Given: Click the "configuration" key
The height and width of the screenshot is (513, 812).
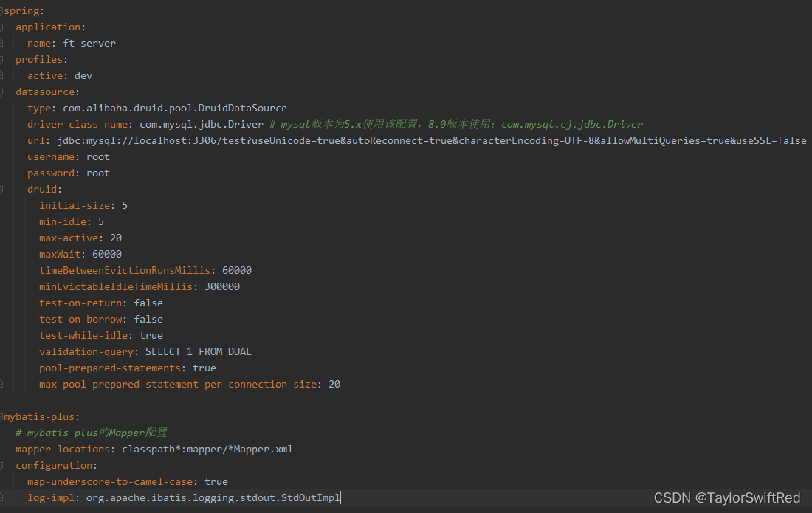Looking at the screenshot, I should tap(54, 465).
